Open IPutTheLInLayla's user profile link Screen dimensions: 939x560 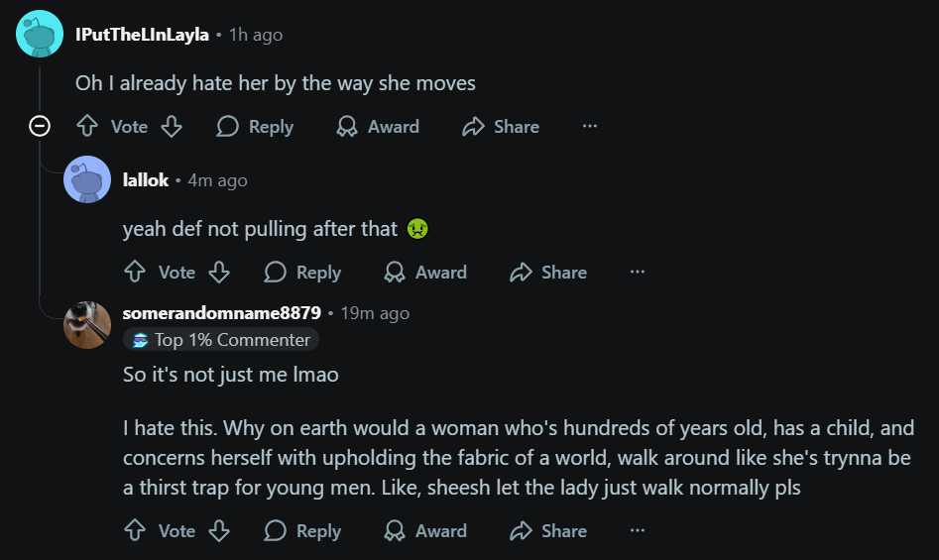pyautogui.click(x=142, y=35)
